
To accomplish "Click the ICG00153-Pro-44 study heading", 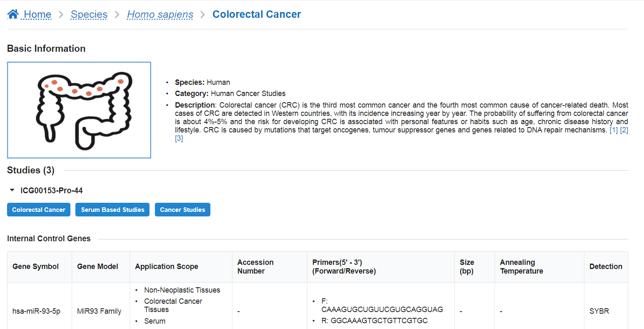I will pyautogui.click(x=52, y=190).
